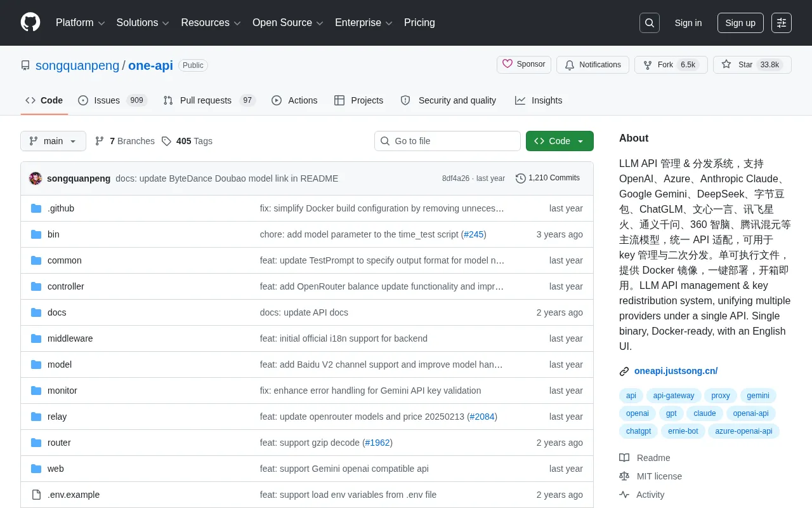Open the 7 Branches list

click(124, 141)
